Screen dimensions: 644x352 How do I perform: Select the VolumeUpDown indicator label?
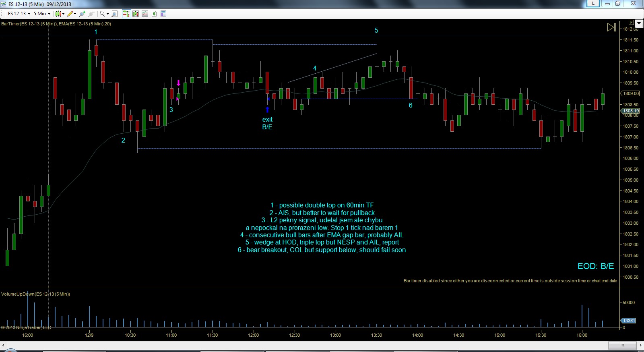pos(35,294)
